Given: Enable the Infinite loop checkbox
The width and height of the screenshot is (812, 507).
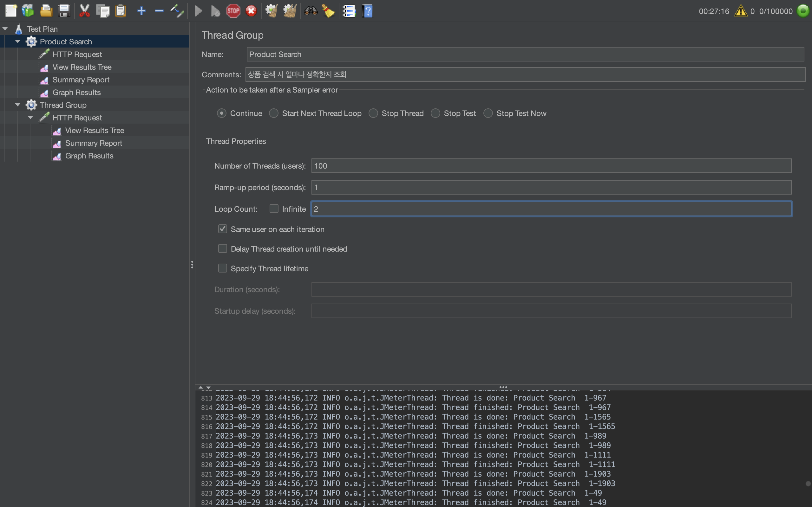Looking at the screenshot, I should [274, 209].
